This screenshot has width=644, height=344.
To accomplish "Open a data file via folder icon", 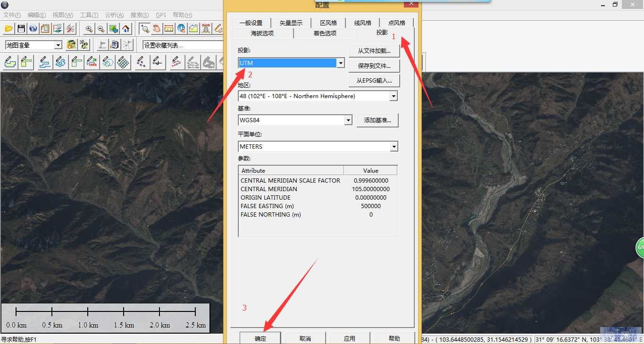I will (8, 29).
